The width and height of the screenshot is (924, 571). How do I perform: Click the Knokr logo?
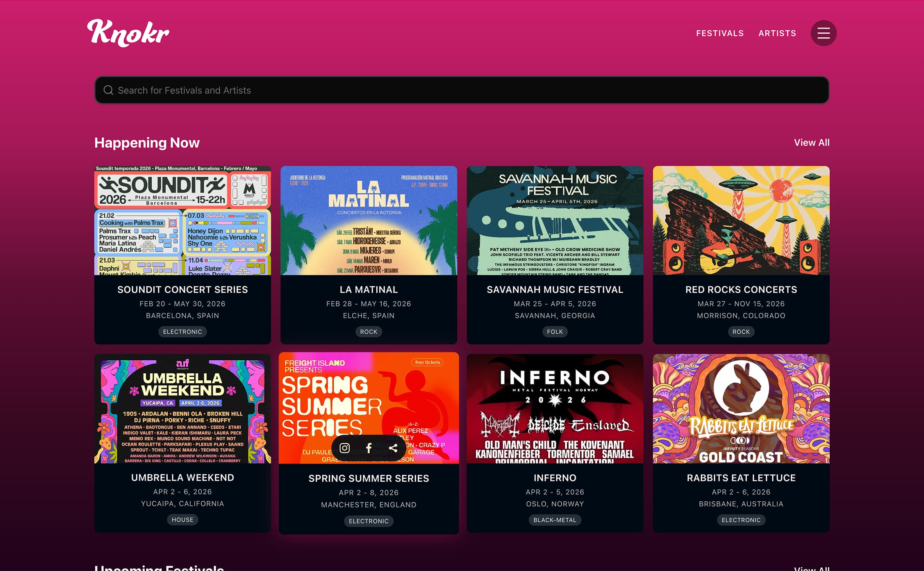click(127, 33)
